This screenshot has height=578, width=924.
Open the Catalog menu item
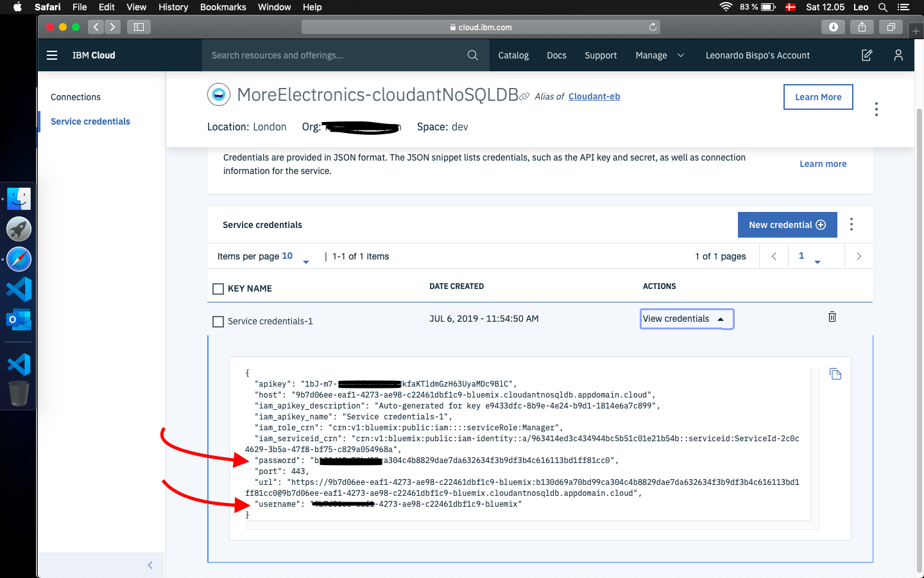[x=513, y=55]
